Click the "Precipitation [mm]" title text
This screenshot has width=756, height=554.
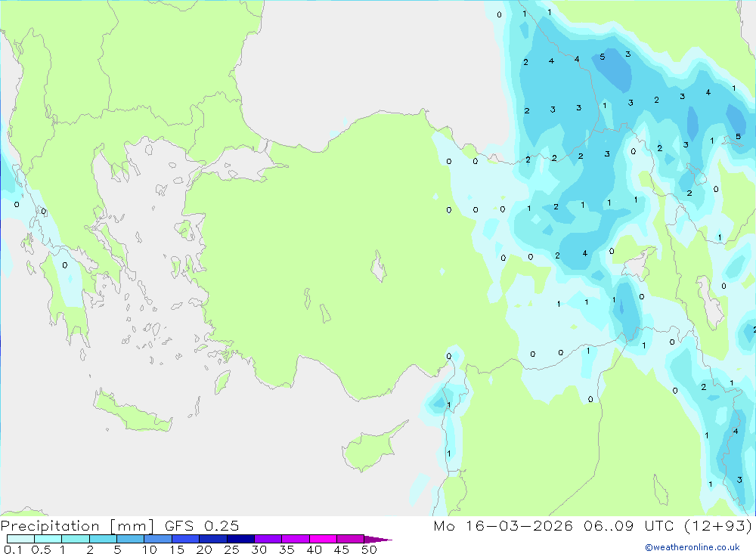[77, 526]
